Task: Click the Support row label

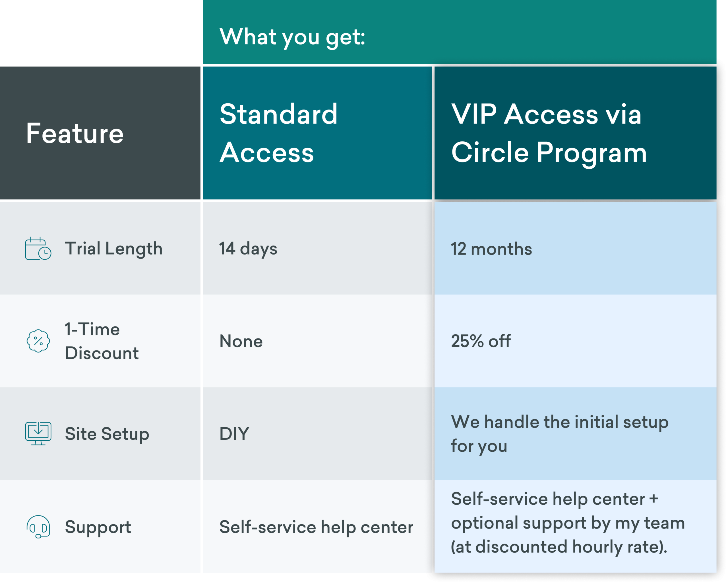Action: [98, 527]
